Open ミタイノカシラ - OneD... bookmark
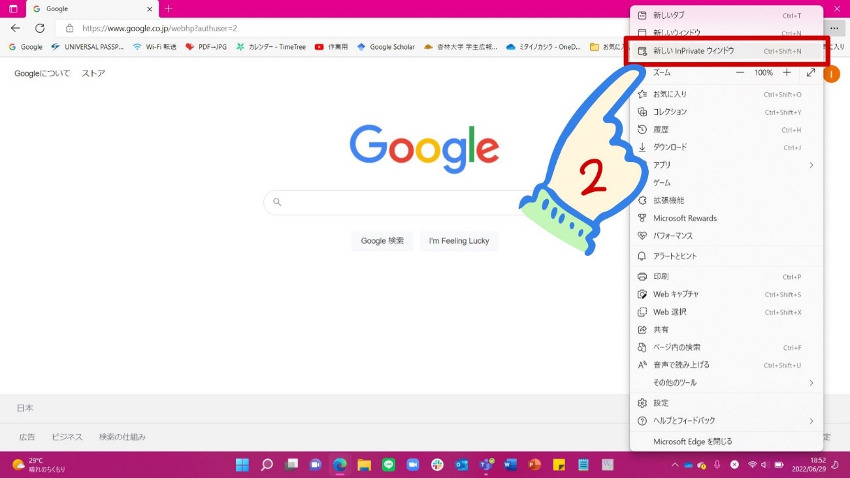This screenshot has height=478, width=850. [x=543, y=47]
